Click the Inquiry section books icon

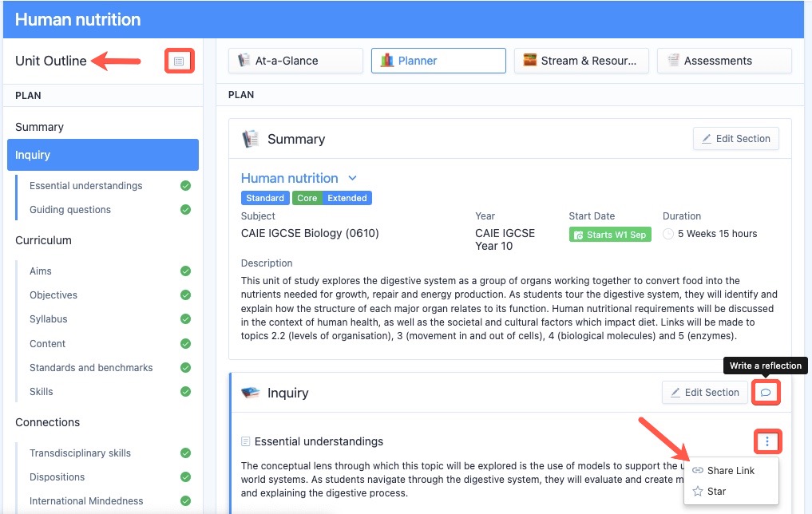251,393
